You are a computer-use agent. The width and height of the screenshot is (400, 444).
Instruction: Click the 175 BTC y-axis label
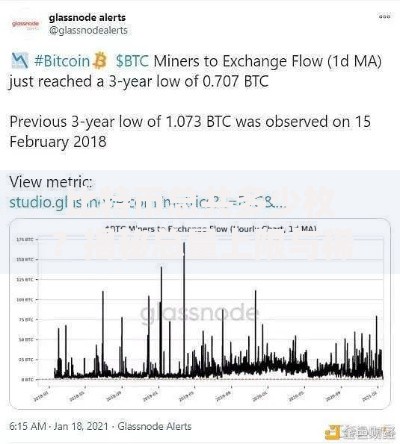tap(25, 239)
